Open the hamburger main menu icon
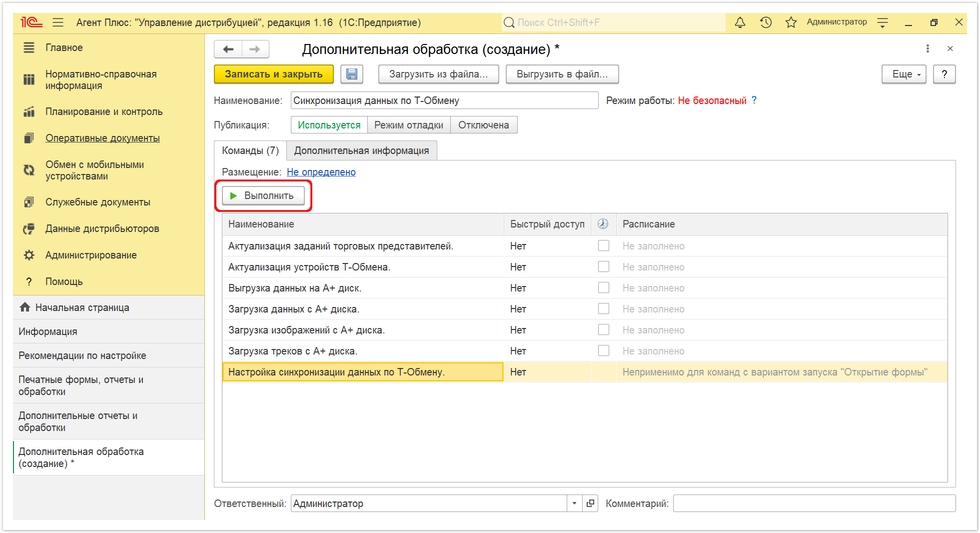Screen dimensions: 980x533 (58, 22)
